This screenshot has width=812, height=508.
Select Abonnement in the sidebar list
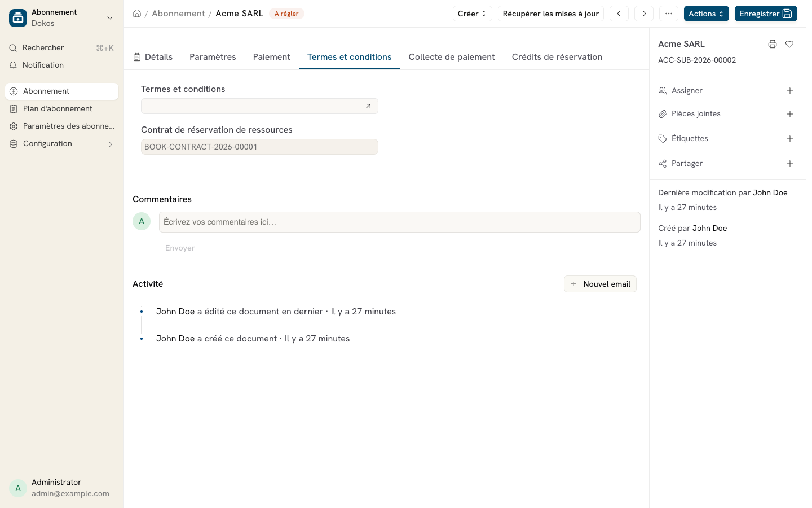62,91
